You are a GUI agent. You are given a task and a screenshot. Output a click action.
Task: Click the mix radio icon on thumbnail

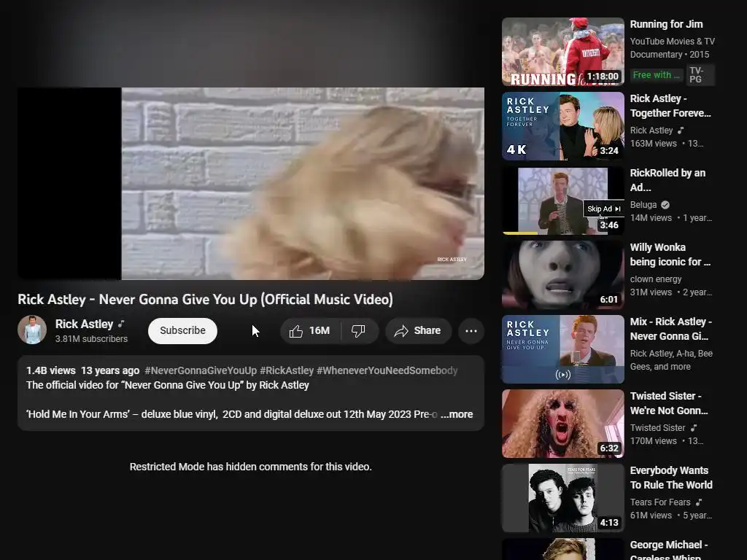click(562, 375)
